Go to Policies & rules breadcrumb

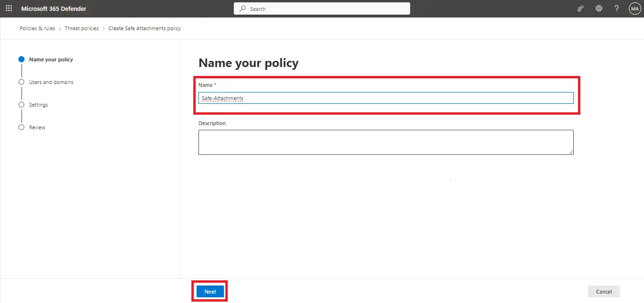click(37, 28)
